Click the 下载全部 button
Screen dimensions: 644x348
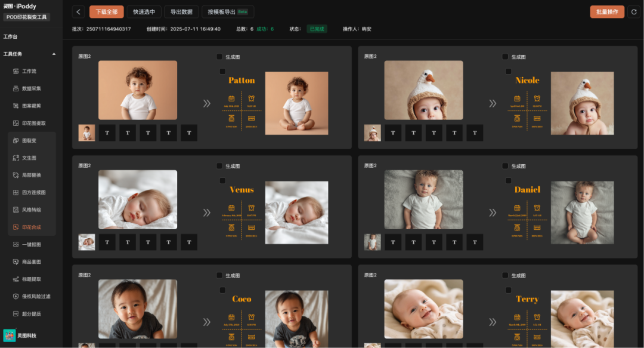tap(107, 12)
